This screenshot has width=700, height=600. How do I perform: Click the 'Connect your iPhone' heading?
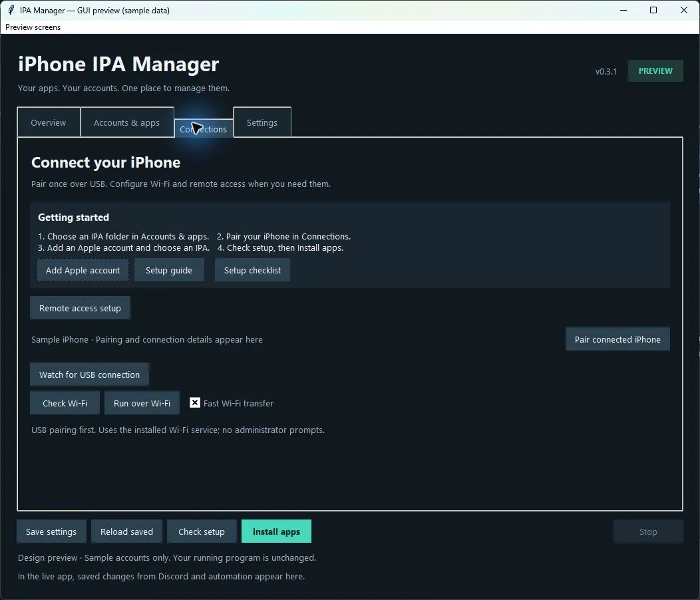(106, 162)
